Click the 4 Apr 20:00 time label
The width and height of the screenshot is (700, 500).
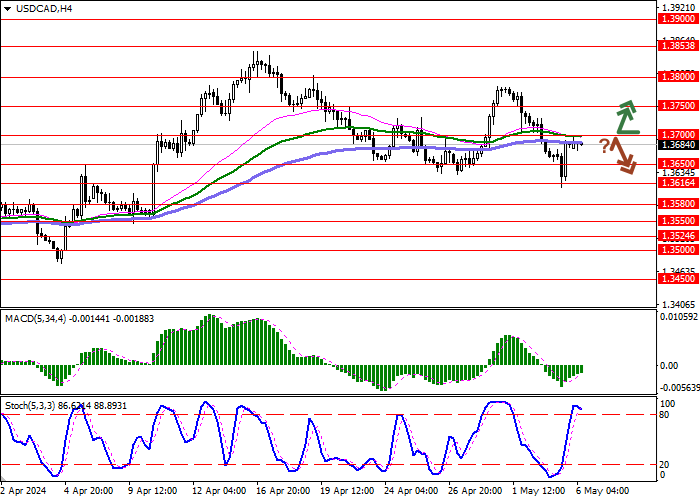(88, 490)
